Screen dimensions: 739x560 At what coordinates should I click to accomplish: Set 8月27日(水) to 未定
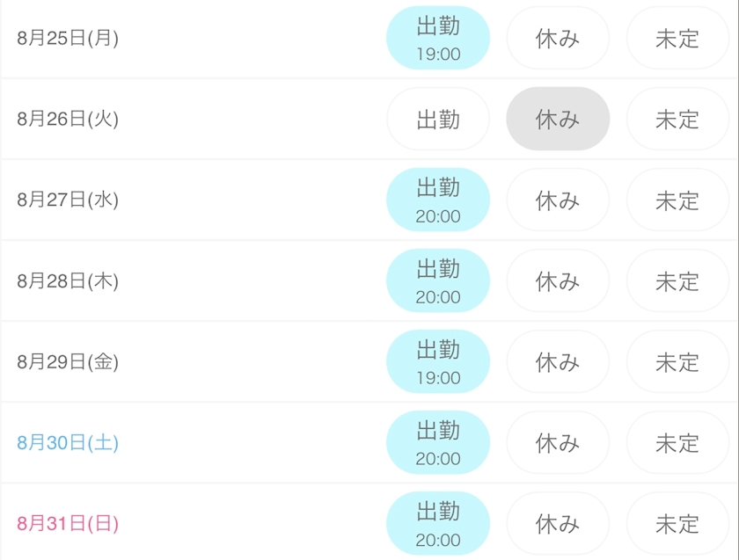[x=677, y=200]
